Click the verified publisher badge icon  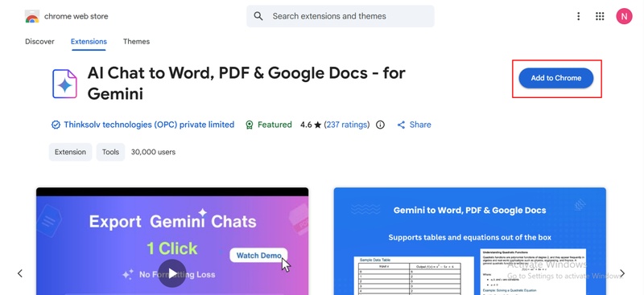pos(56,125)
